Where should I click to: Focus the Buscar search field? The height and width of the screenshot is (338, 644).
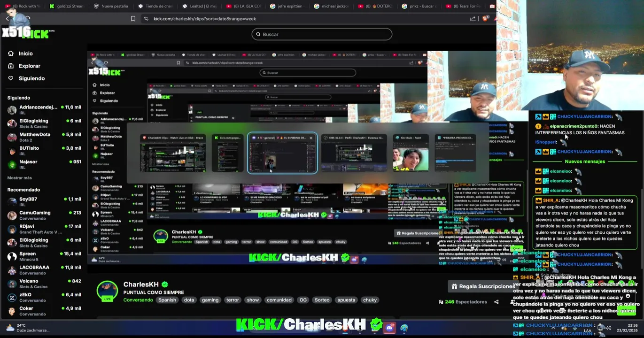tap(322, 34)
